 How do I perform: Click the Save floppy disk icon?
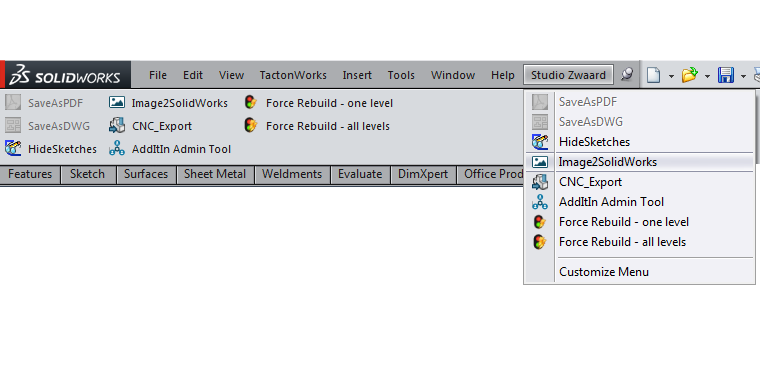(725, 75)
